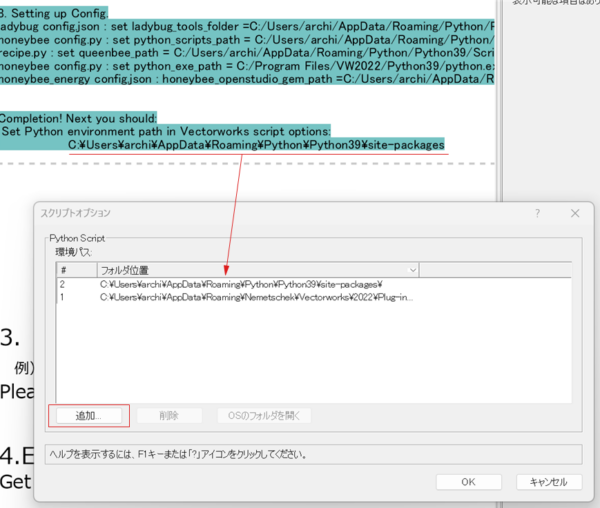The width and height of the screenshot is (600, 508).
Task: Cancel the dialog with キャンセル
Action: [x=548, y=481]
